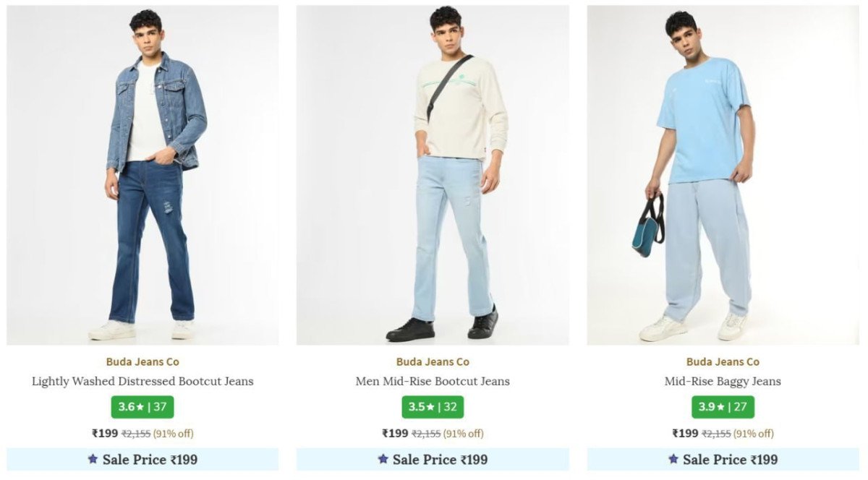Screen dimensions: 868x480
Task: Open the dark blue distressed bootcut jeans photo
Action: [x=142, y=175]
